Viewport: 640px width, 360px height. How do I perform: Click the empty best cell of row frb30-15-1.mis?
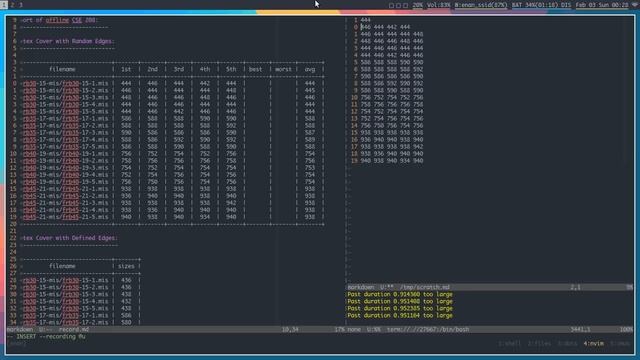click(x=257, y=83)
